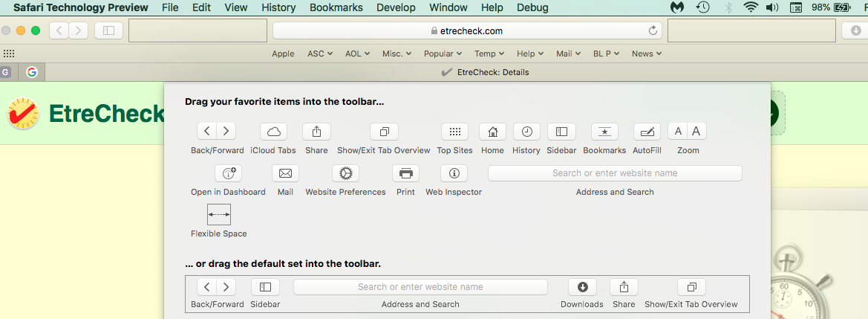Click the Mail envelope icon in palette
This screenshot has height=319, width=868.
click(x=285, y=173)
